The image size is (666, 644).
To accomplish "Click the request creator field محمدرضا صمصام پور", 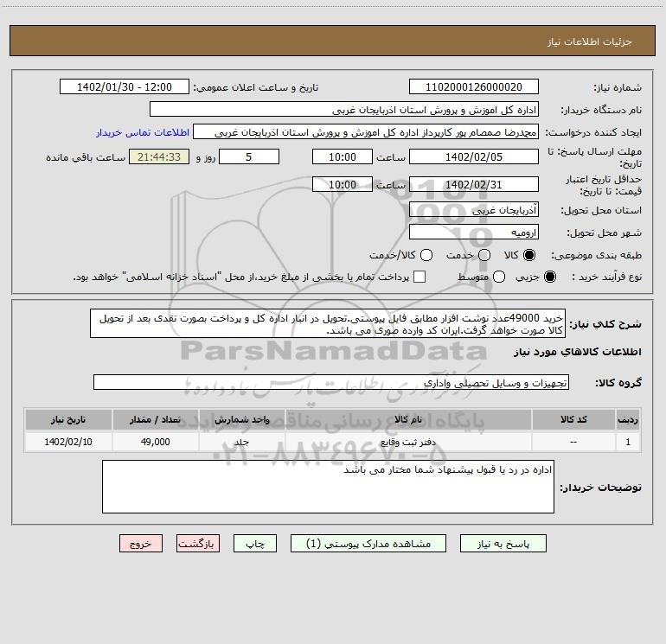I will (x=366, y=132).
